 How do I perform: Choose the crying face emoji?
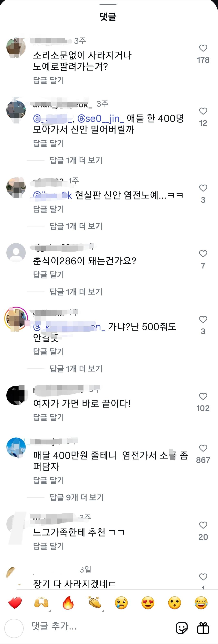[x=121, y=603]
